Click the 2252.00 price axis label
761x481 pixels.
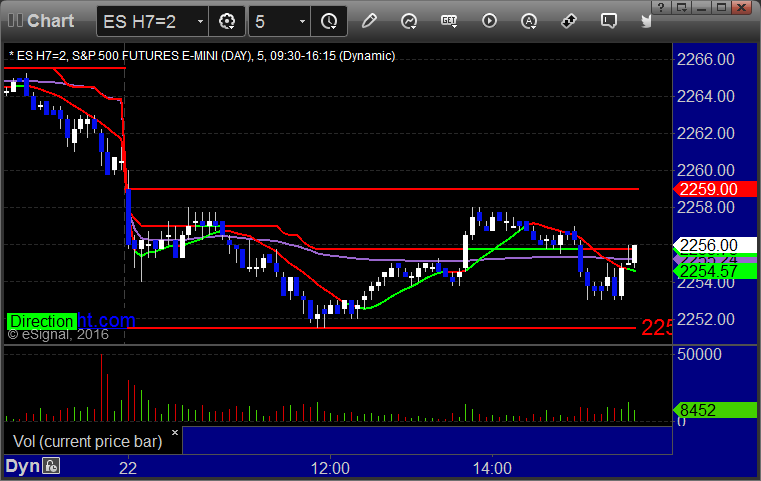(706, 319)
